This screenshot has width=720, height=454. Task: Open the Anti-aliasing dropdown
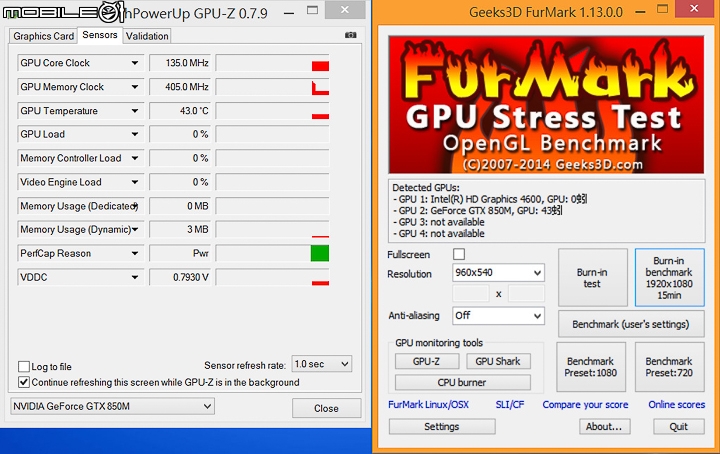coord(498,315)
